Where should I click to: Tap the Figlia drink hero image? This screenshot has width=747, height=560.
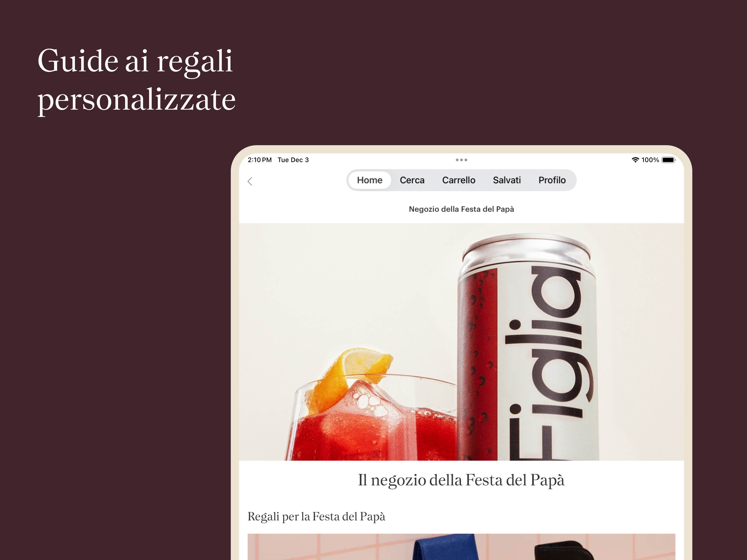tap(461, 342)
